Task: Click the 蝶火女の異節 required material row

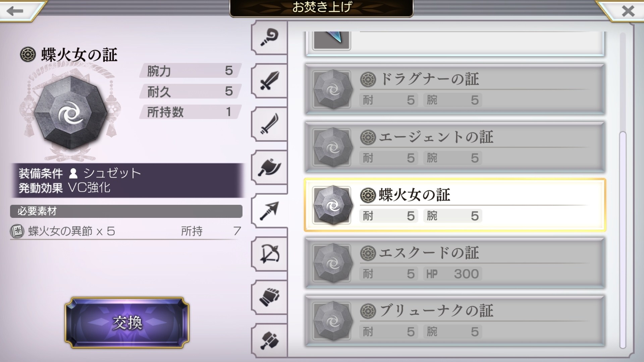Action: click(x=126, y=231)
